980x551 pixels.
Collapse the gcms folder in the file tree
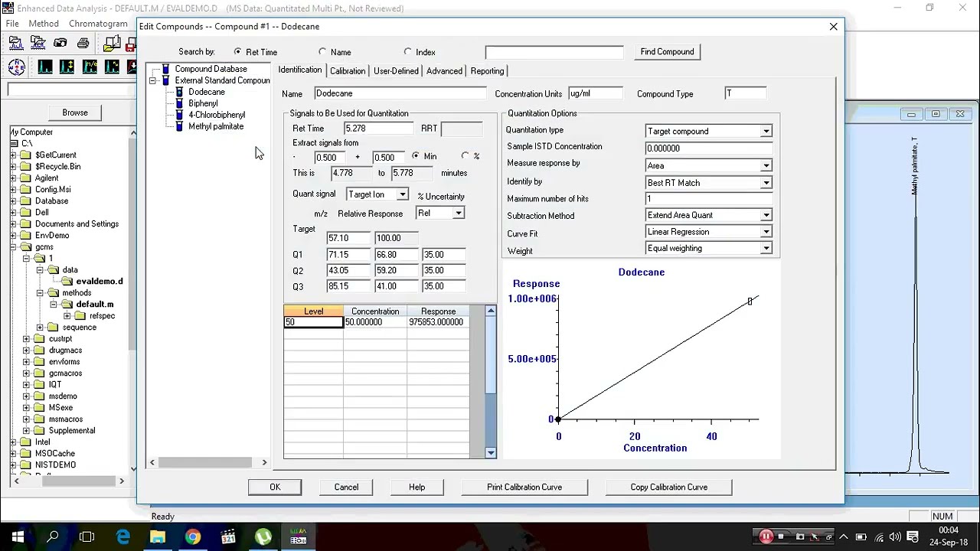pyautogui.click(x=13, y=247)
